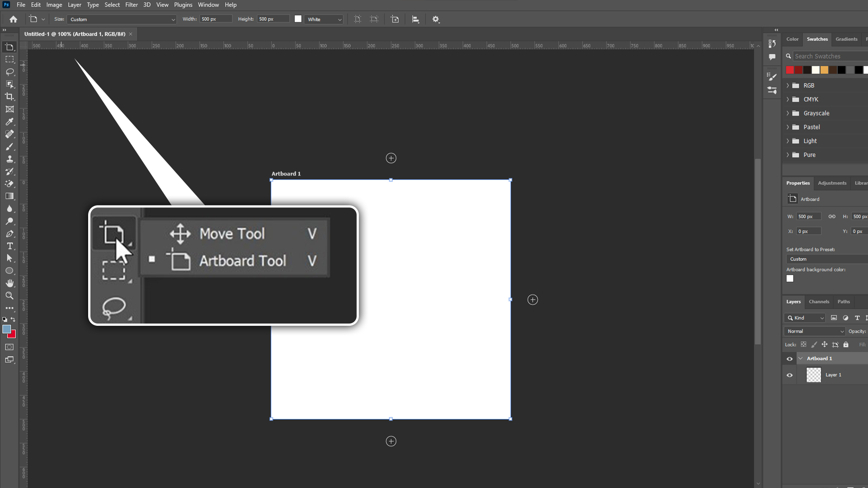Click the Gradient tool icon
The image size is (868, 488).
[9, 197]
